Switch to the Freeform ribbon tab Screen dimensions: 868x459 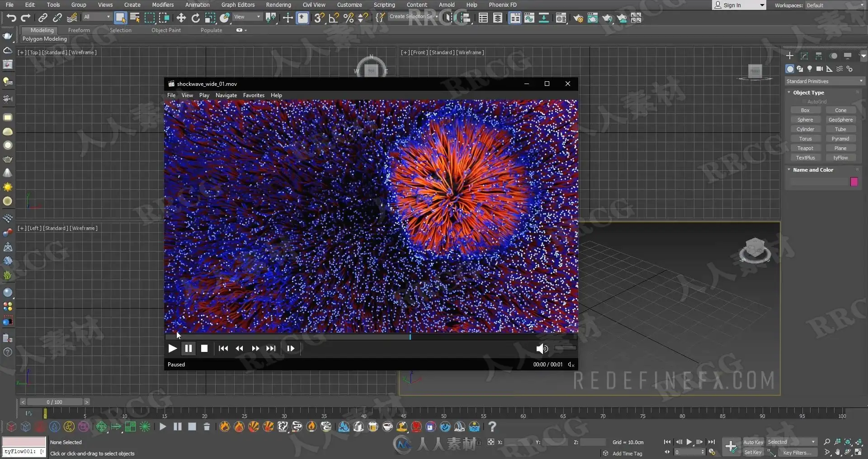tap(79, 30)
